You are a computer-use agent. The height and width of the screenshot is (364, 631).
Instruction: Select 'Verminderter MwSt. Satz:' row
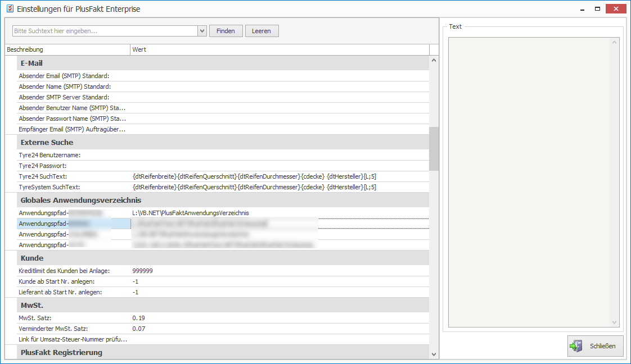click(x=223, y=329)
